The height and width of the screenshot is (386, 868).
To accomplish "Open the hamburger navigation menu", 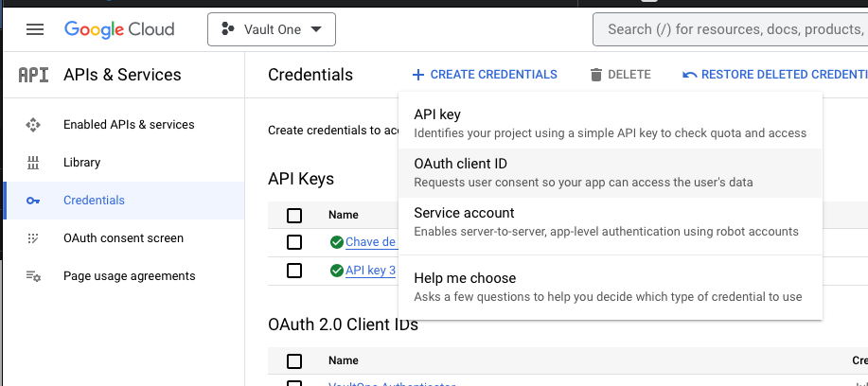I will [35, 29].
